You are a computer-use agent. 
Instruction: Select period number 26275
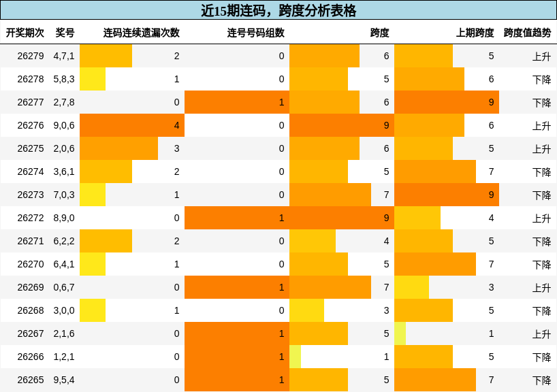click(31, 148)
